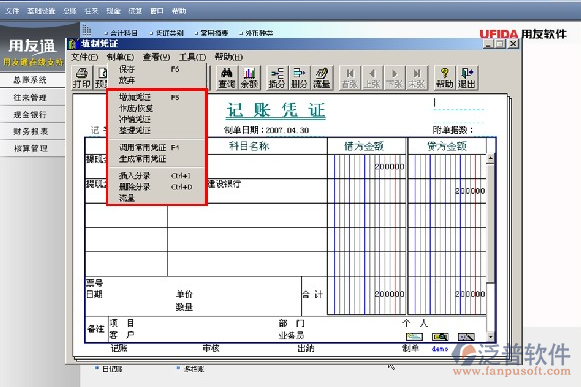The height and width of the screenshot is (387, 581).
Task: Select the 插分 insert entry icon
Action: (x=277, y=78)
